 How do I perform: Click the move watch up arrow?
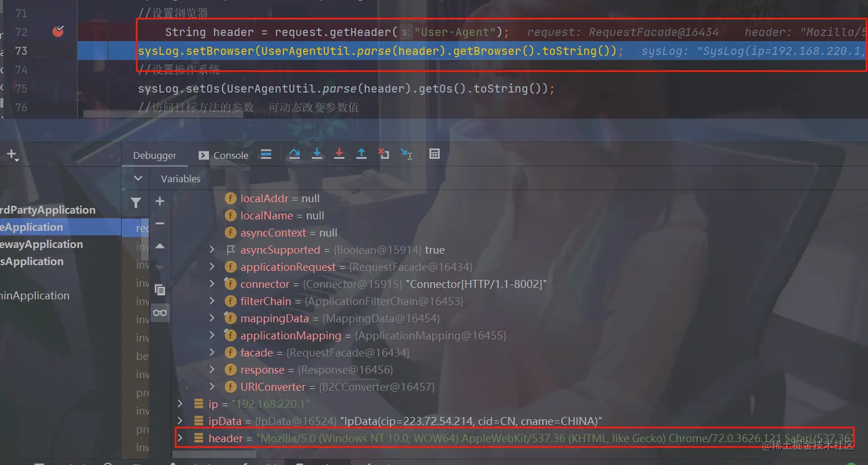click(160, 246)
